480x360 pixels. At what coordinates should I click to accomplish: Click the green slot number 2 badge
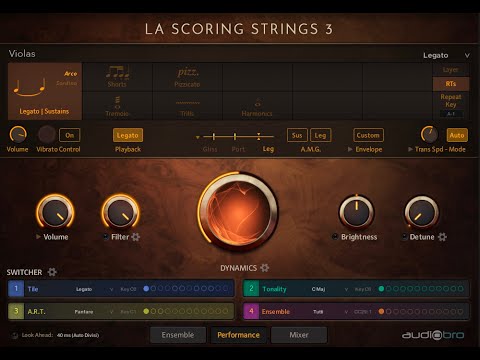(x=251, y=289)
